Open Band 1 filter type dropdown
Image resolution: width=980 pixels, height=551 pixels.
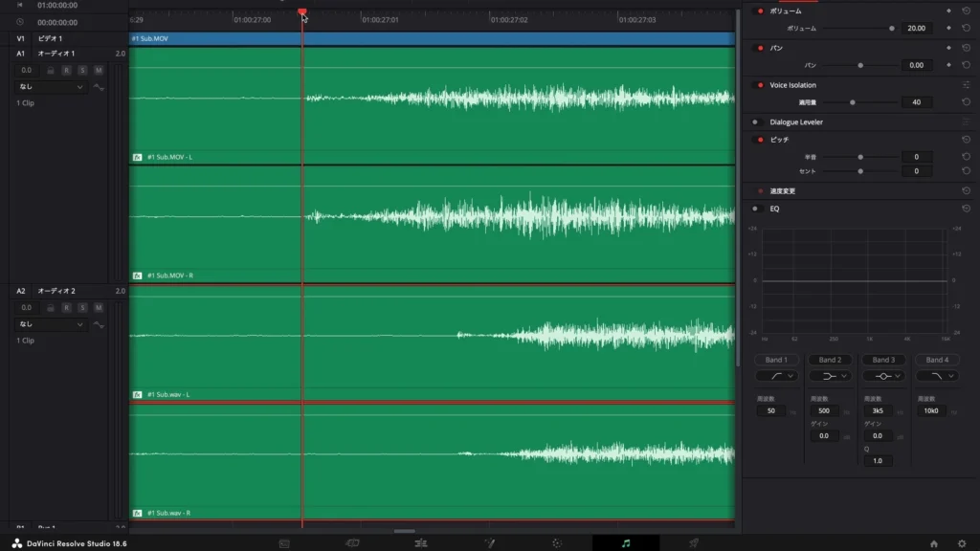776,376
